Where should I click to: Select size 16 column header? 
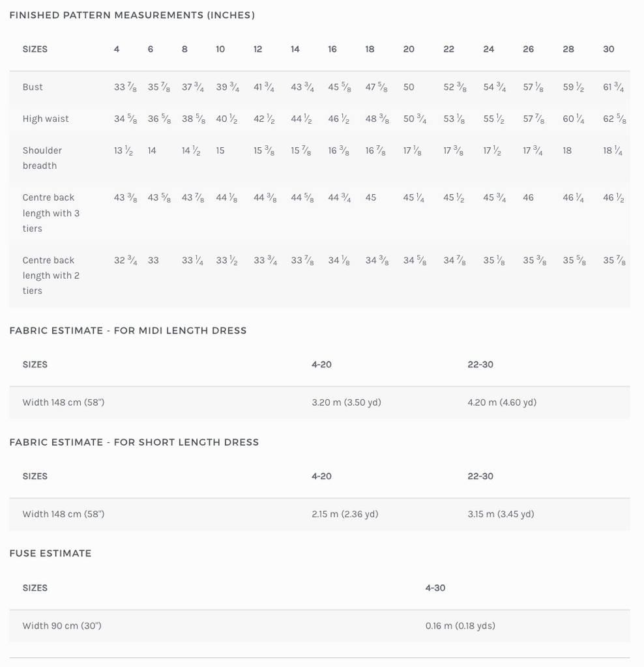332,50
